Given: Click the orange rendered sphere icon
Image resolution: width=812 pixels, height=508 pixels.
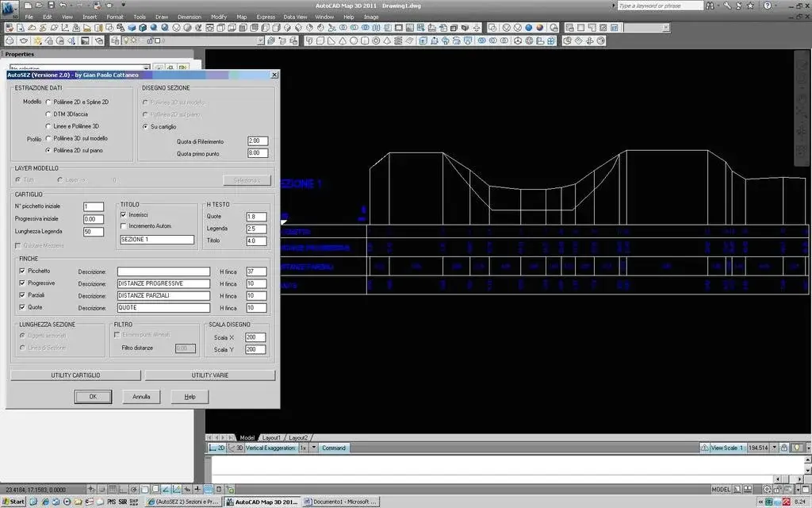Looking at the screenshot, I should 540,28.
